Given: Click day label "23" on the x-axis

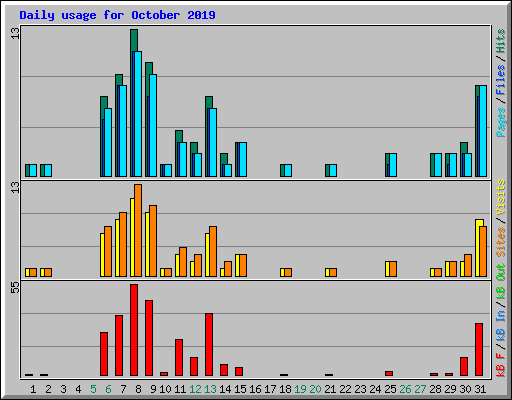Looking at the screenshot, I should point(360,389).
